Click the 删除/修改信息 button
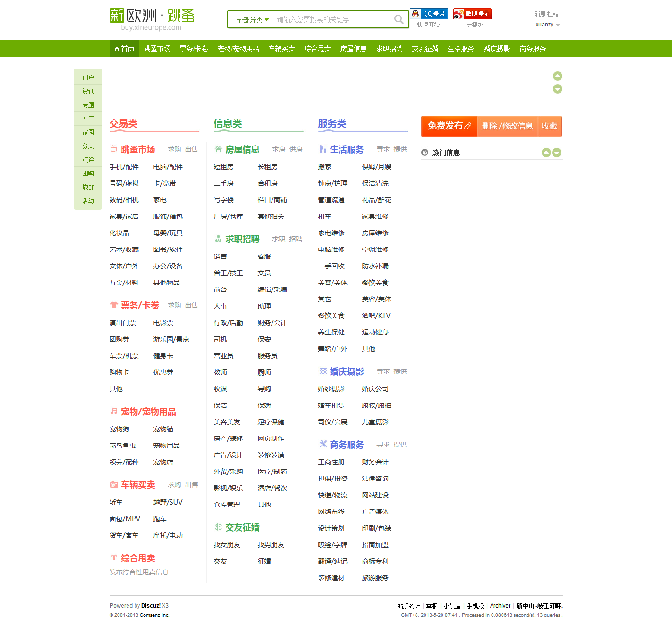 pos(507,126)
